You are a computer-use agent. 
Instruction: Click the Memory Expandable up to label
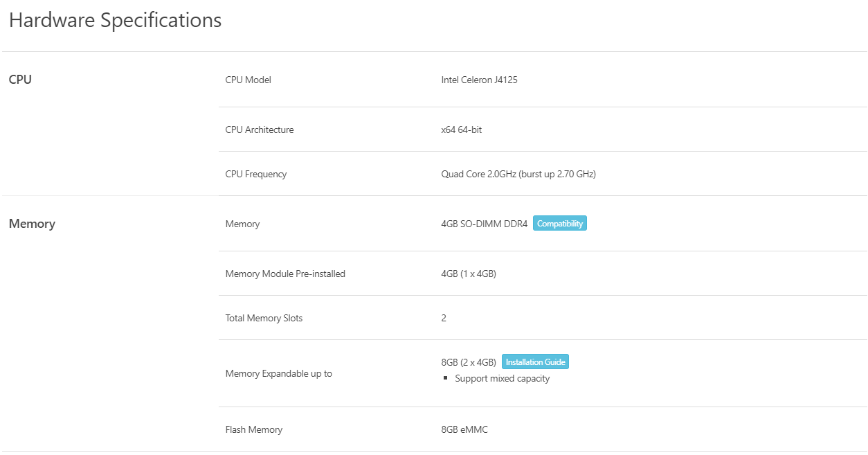(x=278, y=373)
